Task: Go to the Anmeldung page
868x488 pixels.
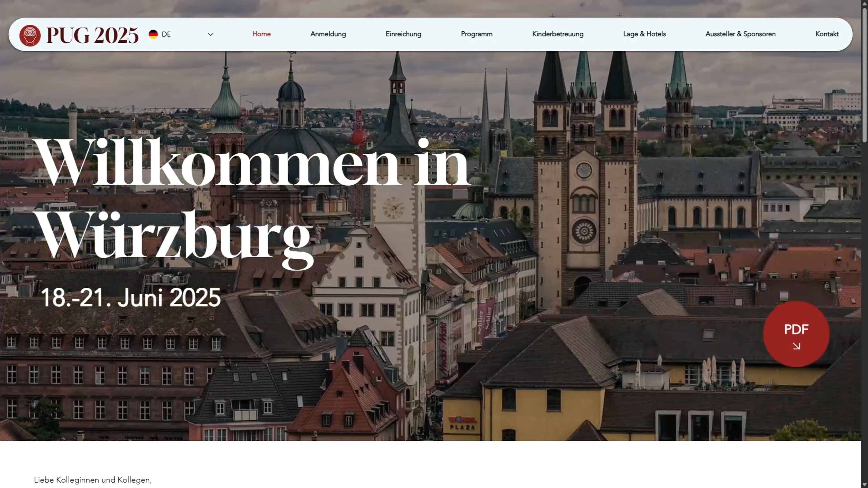Action: (x=328, y=34)
